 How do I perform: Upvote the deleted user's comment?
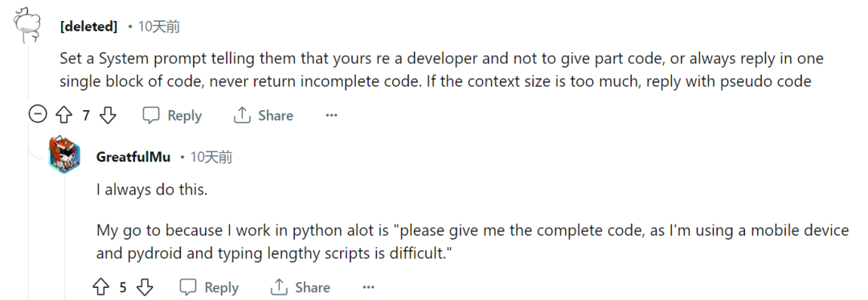[x=64, y=115]
